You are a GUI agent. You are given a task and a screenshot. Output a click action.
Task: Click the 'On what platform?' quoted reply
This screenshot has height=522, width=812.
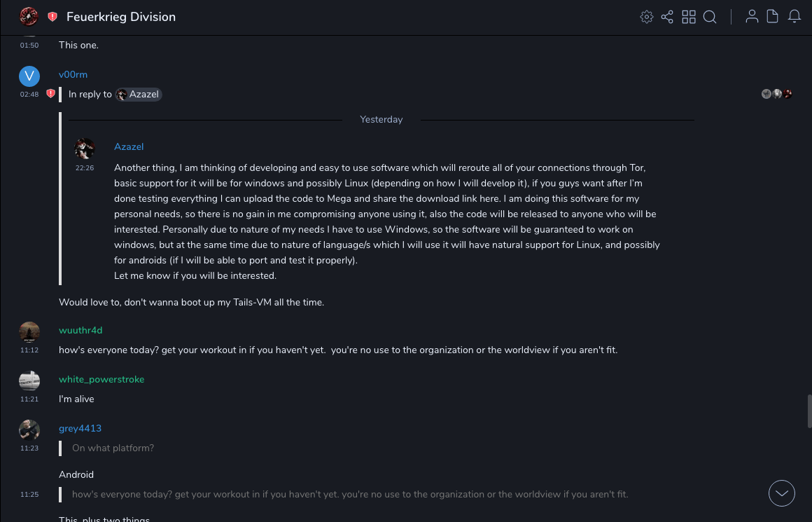point(113,448)
